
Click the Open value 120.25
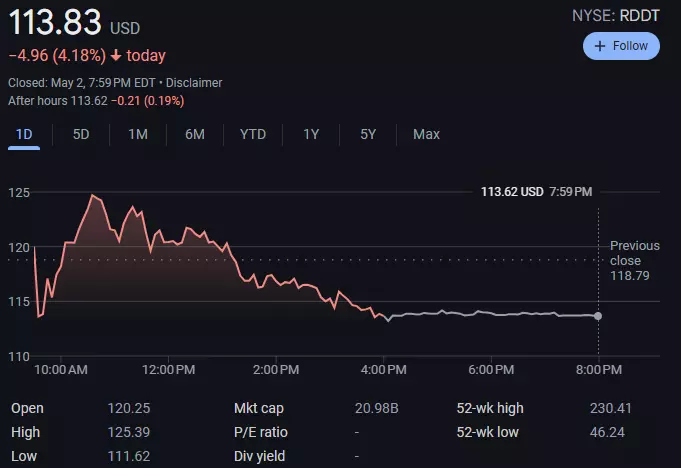click(x=129, y=408)
